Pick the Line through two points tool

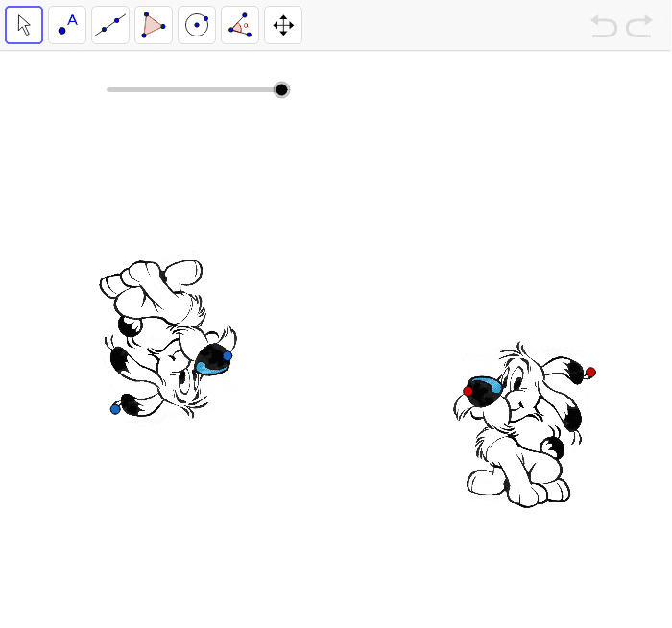110,25
